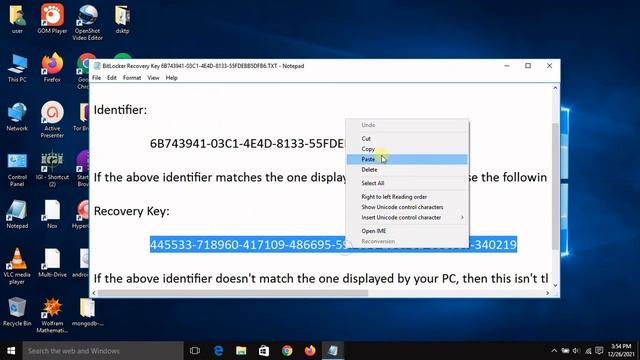Open the volume control in tray

576,351
